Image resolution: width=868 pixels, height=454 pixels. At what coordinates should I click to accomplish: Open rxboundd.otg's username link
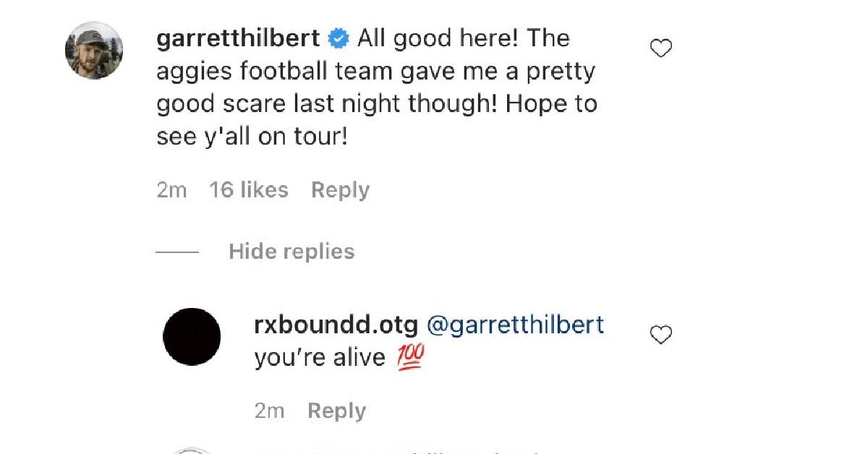[x=334, y=325]
